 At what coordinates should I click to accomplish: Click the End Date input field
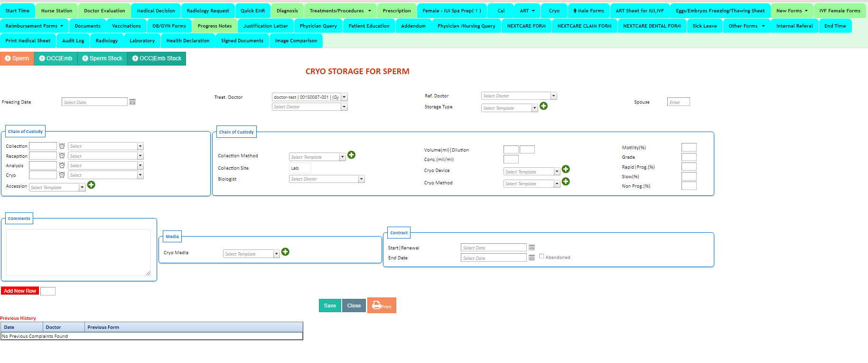(494, 258)
